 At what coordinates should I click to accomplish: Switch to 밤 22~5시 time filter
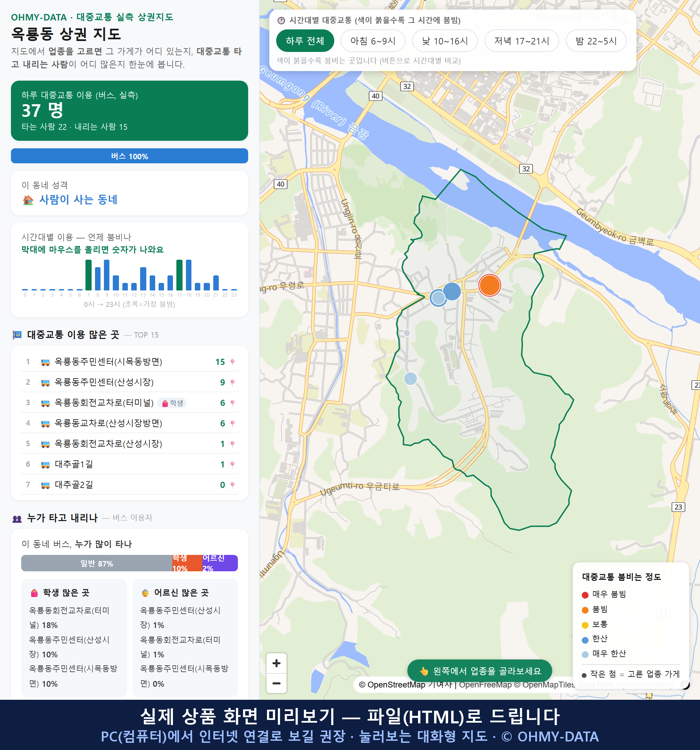596,41
